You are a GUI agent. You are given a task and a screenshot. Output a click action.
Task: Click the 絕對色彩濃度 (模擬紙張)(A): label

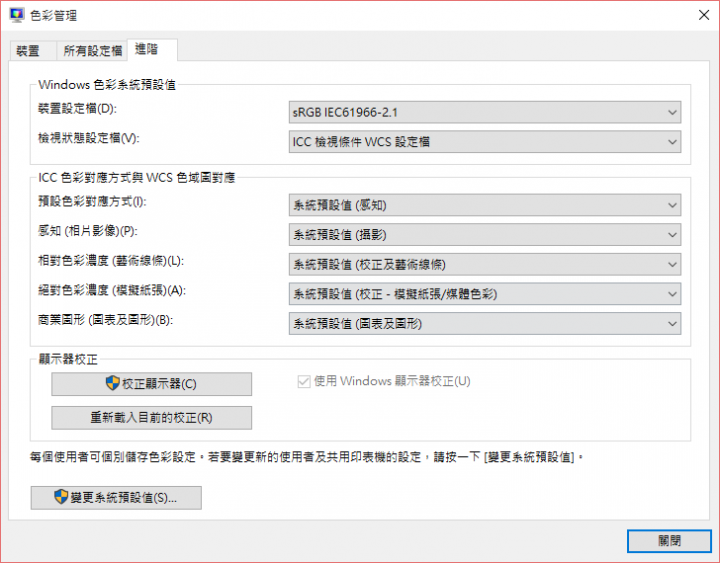[112, 290]
